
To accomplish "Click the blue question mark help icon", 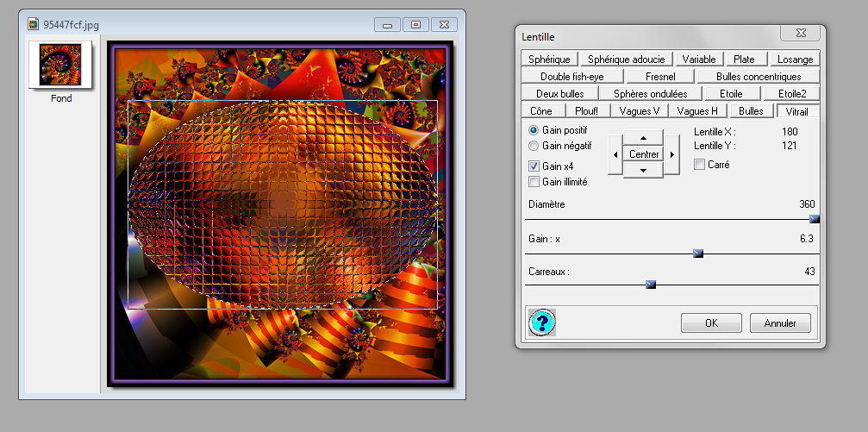I will [x=542, y=322].
